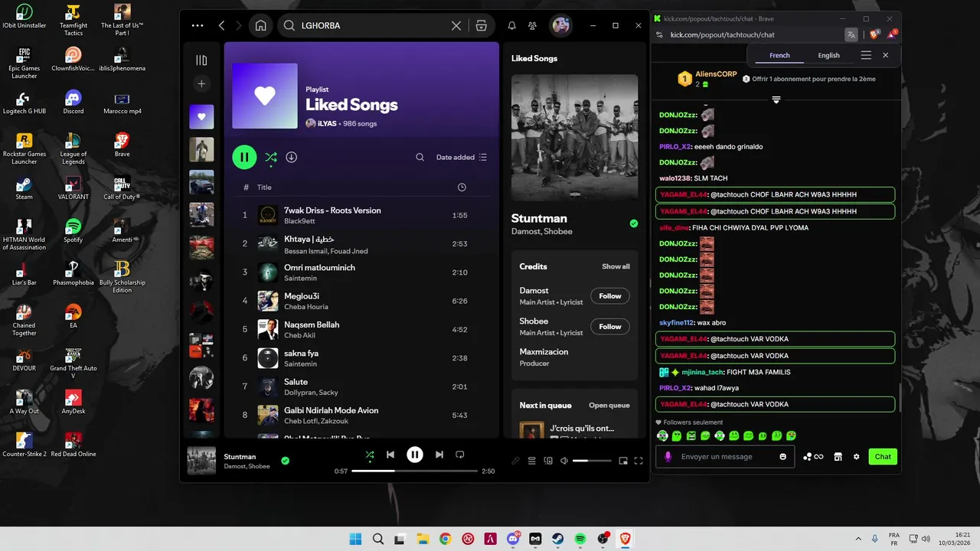
Task: Open the queue from Next in queue
Action: [x=609, y=406]
